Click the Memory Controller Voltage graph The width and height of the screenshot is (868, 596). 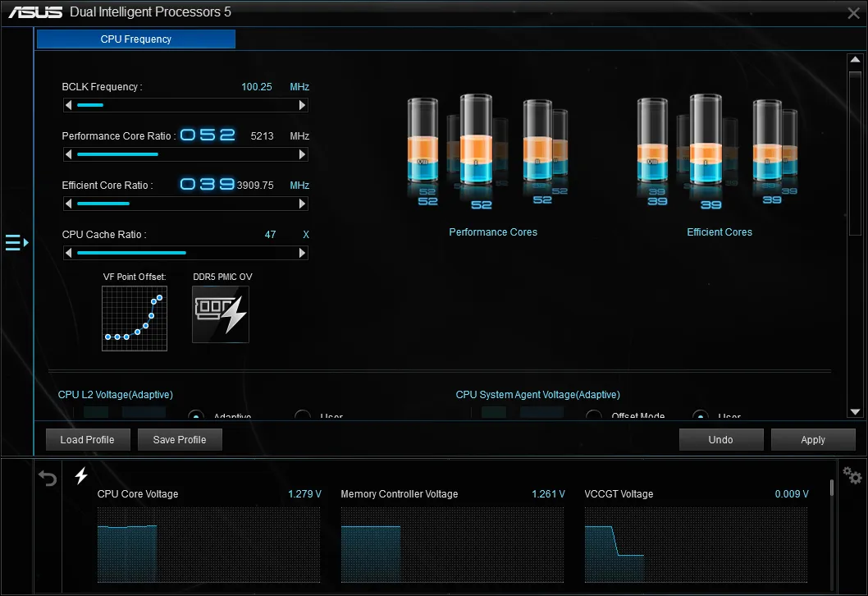click(x=452, y=545)
